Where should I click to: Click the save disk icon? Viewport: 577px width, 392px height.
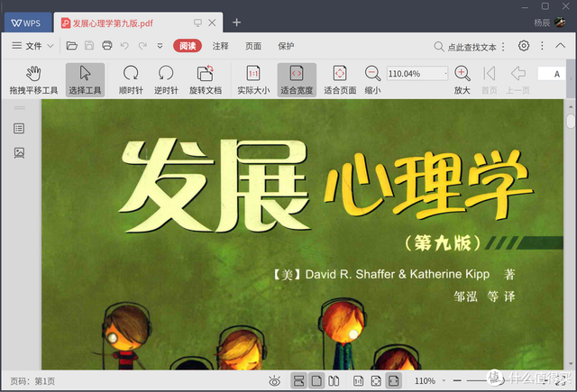click(89, 46)
